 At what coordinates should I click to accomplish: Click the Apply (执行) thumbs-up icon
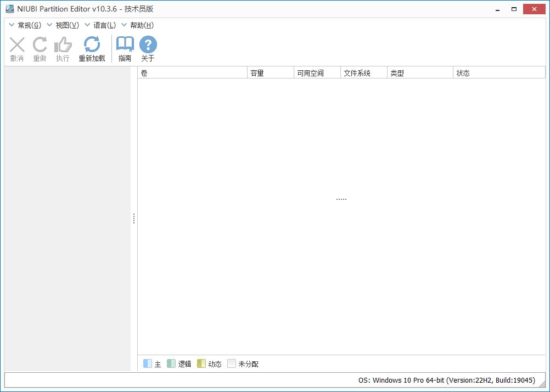coord(63,45)
